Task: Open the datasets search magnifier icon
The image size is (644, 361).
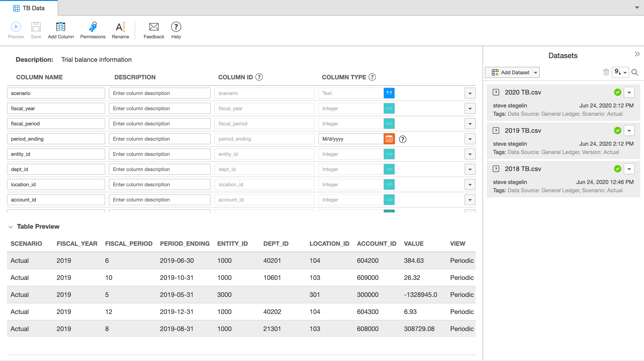Action: (x=635, y=72)
